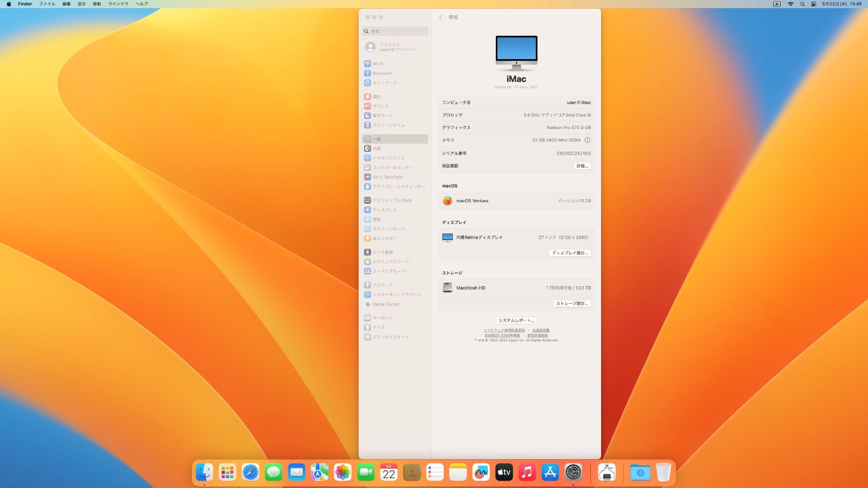Open Control Center from menu bar

tap(814, 4)
